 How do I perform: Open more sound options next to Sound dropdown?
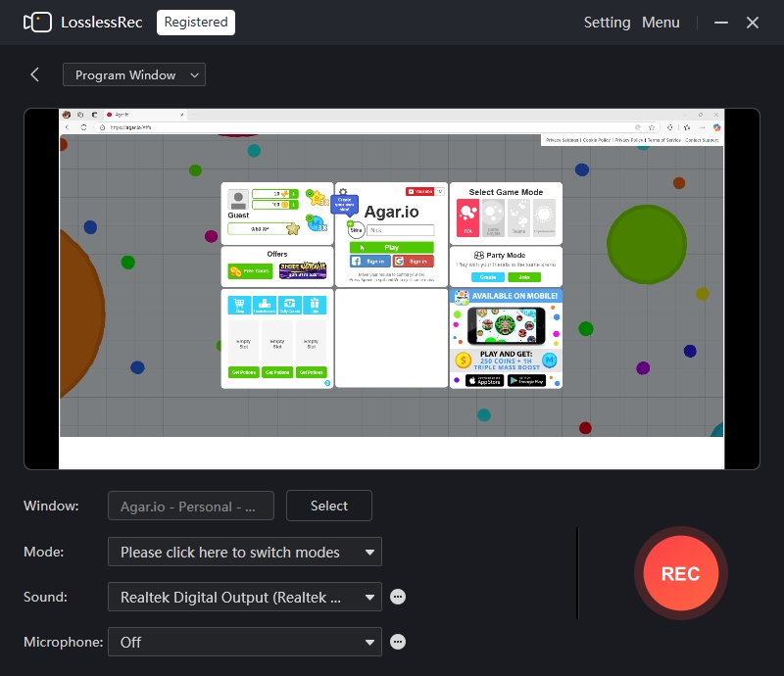pyautogui.click(x=398, y=597)
